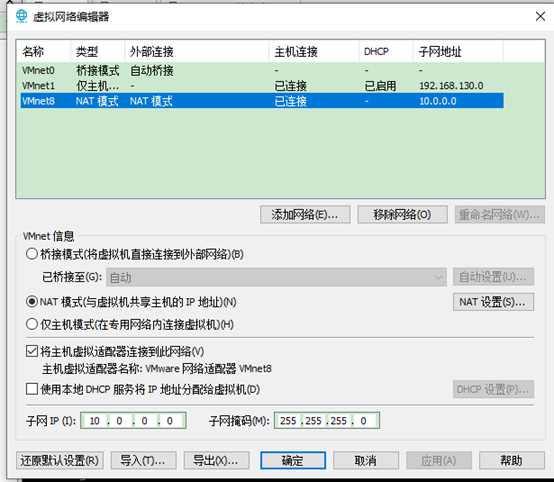554x482 pixels.
Task: Click the 名称 column header
Action: [43, 52]
